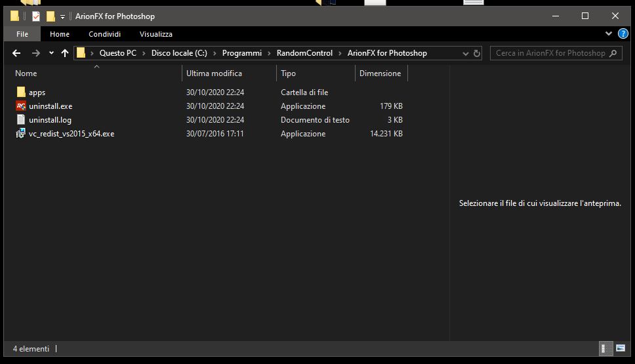Navigate to Disco locale (C:) breadcrumb
635x364 pixels.
179,53
